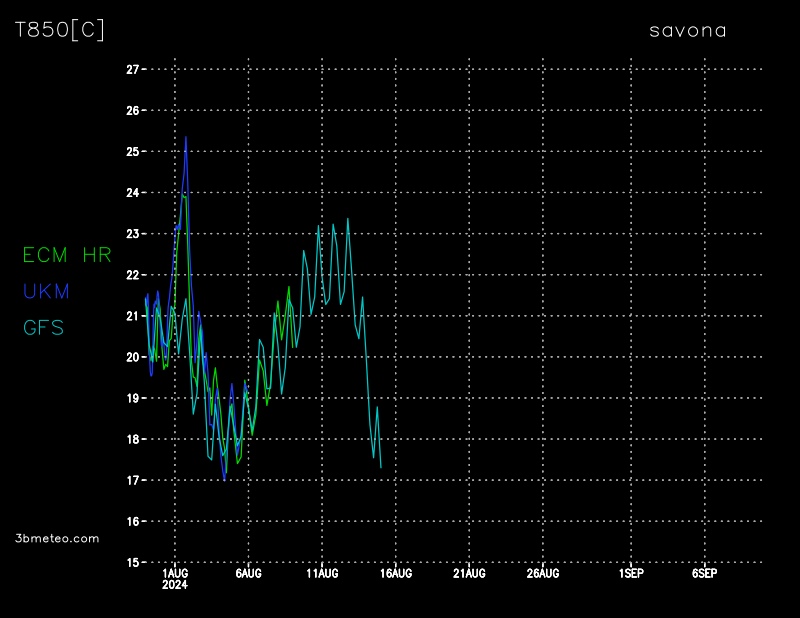Click the 27 value on temperature axis
The width and height of the screenshot is (800, 618).
pyautogui.click(x=132, y=70)
